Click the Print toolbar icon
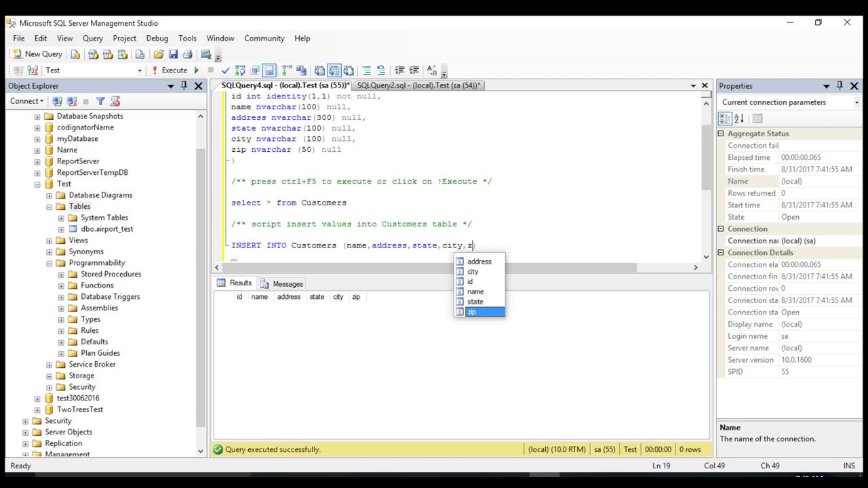868x488 pixels. 187,54
